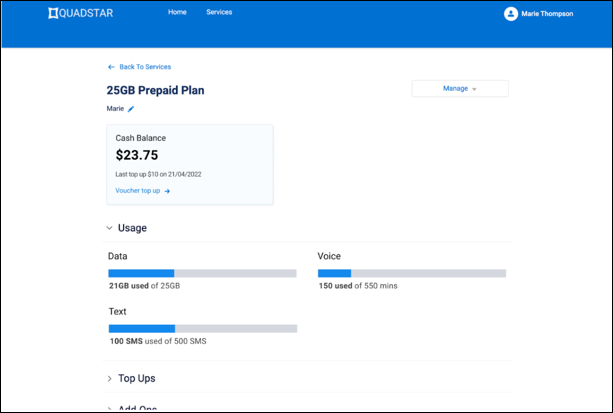Click the Text SMS usage progress bar
613x413 pixels.
click(203, 329)
